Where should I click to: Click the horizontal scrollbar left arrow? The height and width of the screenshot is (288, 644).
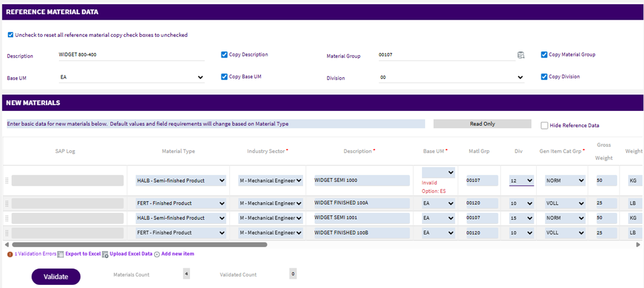(x=7, y=244)
